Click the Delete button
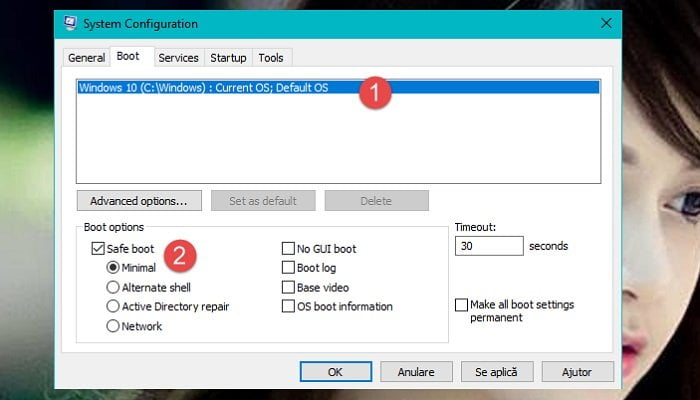This screenshot has height=400, width=700. pos(376,201)
